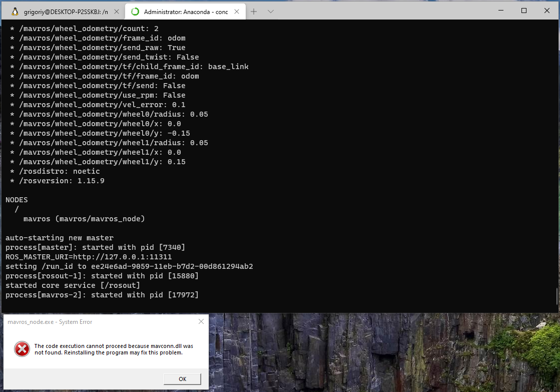Viewport: 560px width, 392px height.
Task: Click the ROS_MASTER_URI http://127.0.0.1:11311 address
Action: [x=88, y=256]
